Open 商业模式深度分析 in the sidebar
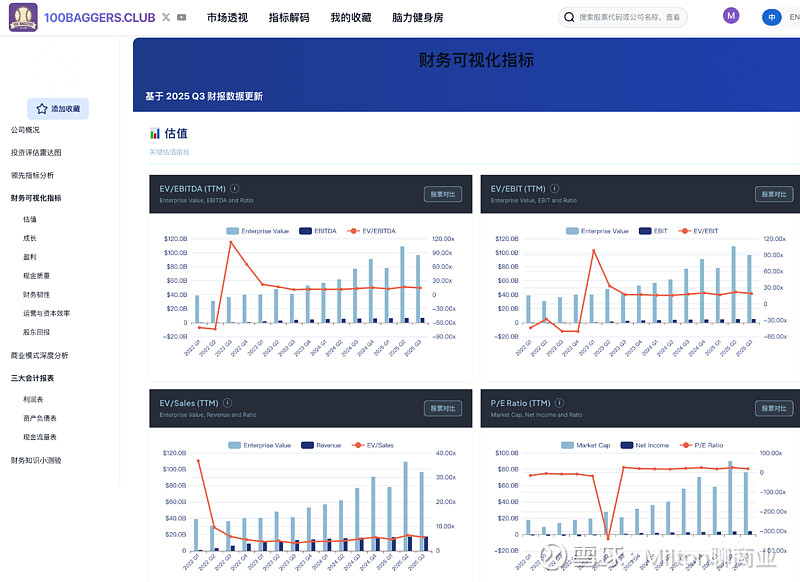This screenshot has width=800, height=582. coord(40,356)
